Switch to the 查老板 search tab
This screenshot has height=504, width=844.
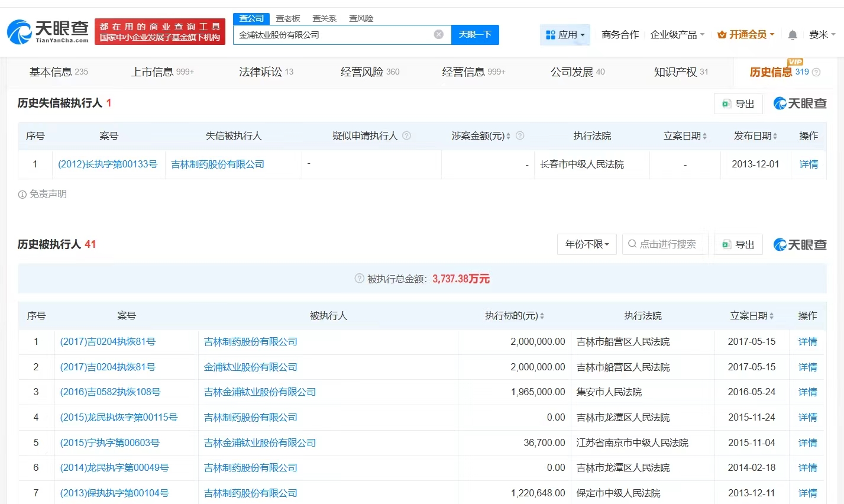(288, 18)
